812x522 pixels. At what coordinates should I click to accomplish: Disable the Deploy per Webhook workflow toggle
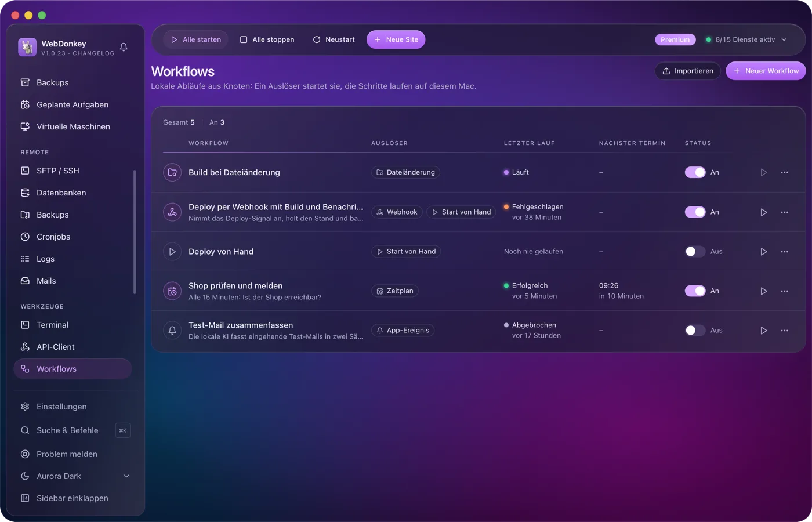[x=695, y=212]
